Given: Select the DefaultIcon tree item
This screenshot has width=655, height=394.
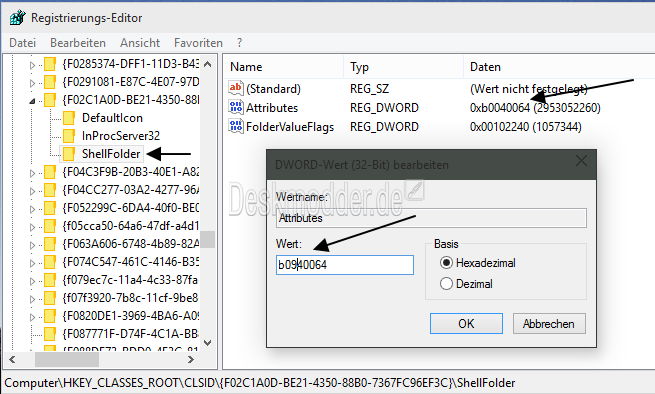Looking at the screenshot, I should point(112,118).
